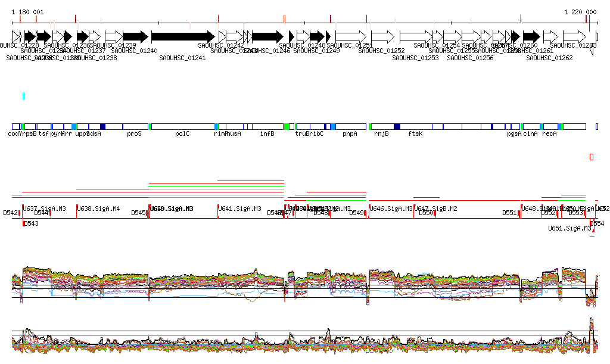This screenshot has width=610, height=364.
Task: Click the SAOUHSC_01249 locus label
Action: (x=317, y=51)
